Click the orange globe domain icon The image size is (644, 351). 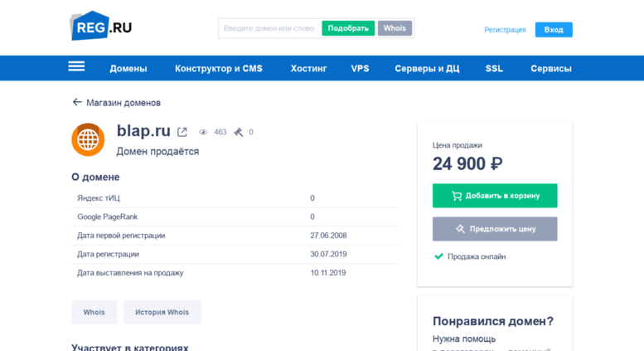click(x=88, y=139)
